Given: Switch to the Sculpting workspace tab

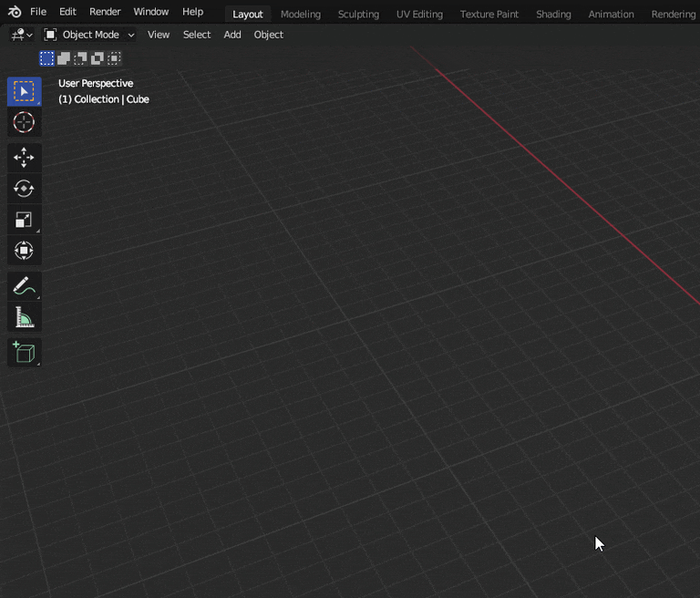Looking at the screenshot, I should point(358,14).
